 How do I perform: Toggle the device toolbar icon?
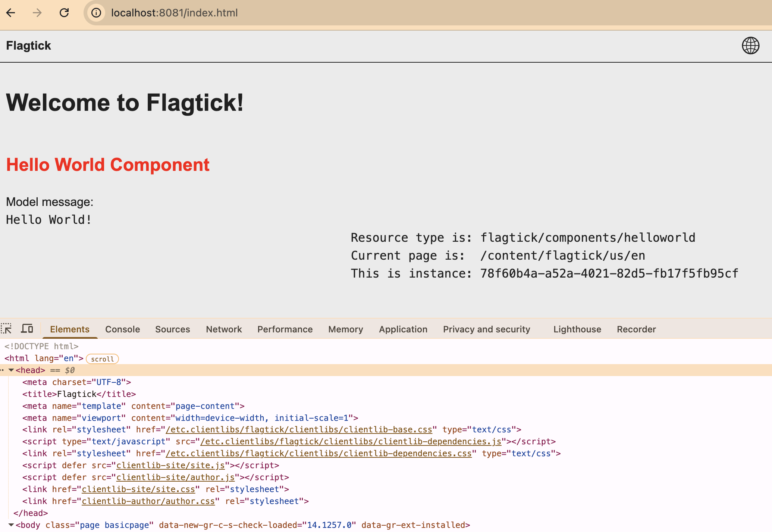[x=27, y=329]
